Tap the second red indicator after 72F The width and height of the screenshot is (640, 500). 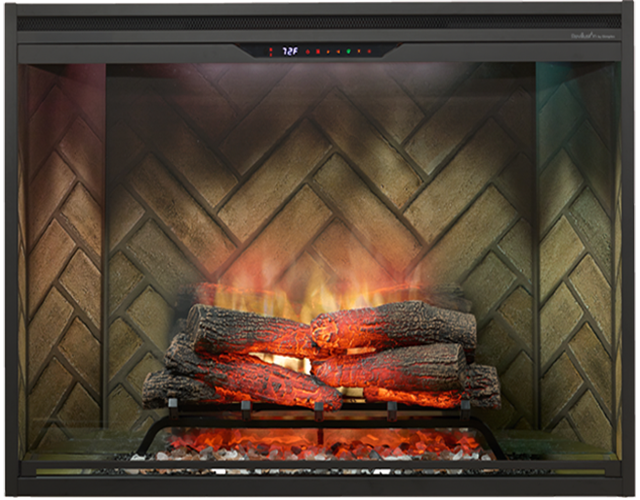[x=318, y=51]
